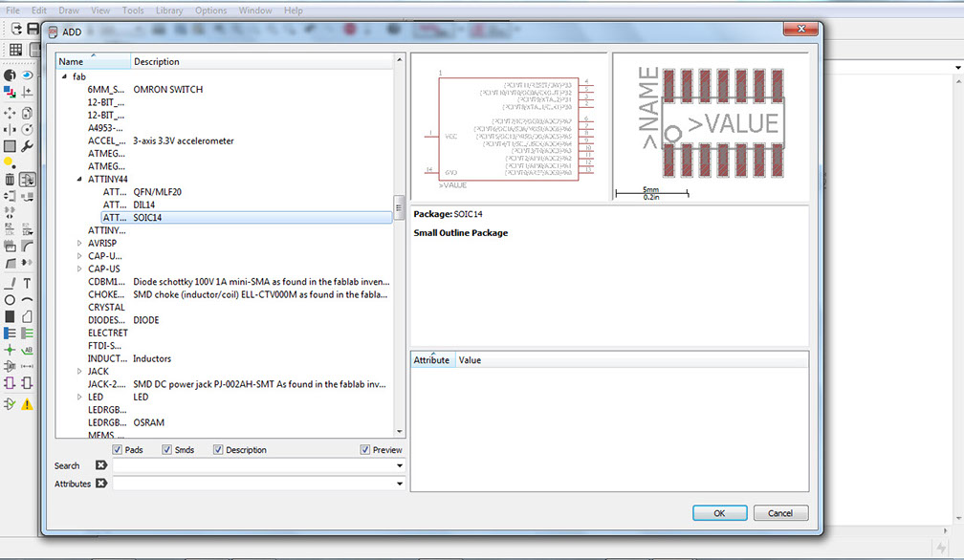The height and width of the screenshot is (560, 964).
Task: Select the Change wrench tool
Action: point(27,146)
